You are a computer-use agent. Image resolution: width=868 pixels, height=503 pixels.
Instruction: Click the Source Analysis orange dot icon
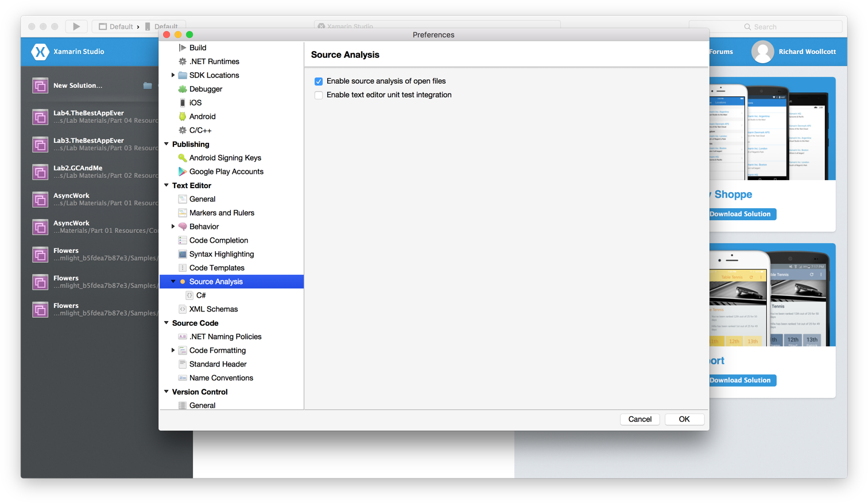tap(183, 282)
